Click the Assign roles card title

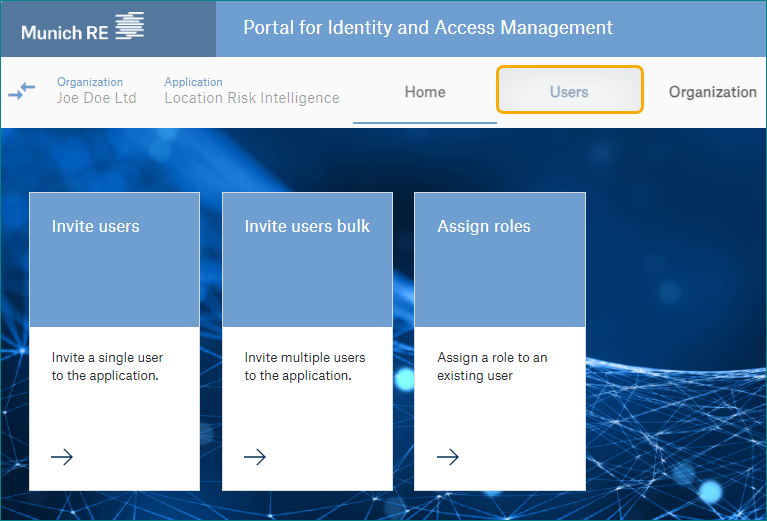click(x=484, y=226)
